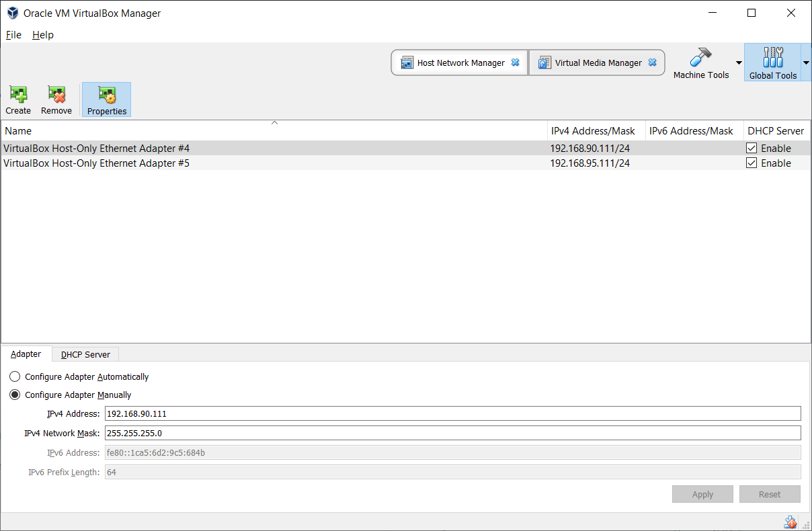Viewport: 812px width, 531px height.
Task: Open the Virtual Media Manager tab label
Action: pos(598,63)
